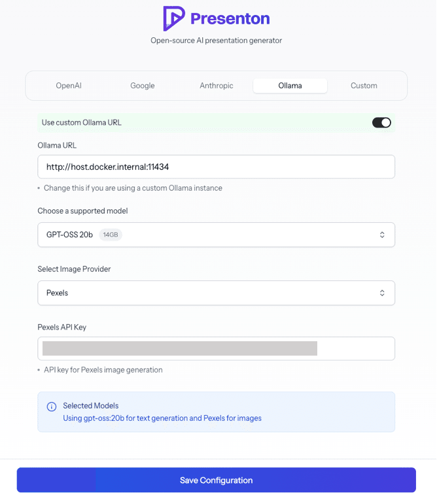This screenshot has width=437, height=504.
Task: Switch to the Custom tab
Action: tap(364, 86)
